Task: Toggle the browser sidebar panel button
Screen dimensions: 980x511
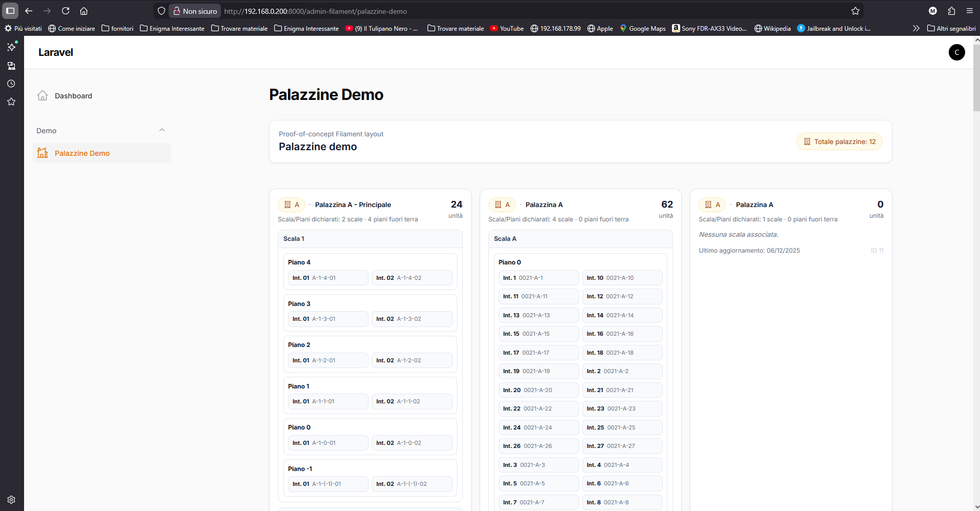Action: (x=10, y=11)
